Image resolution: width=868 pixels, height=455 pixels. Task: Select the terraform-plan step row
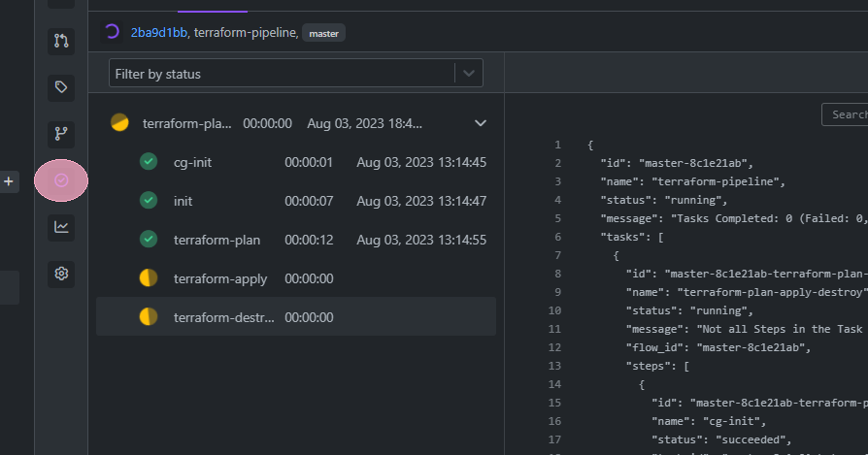296,240
